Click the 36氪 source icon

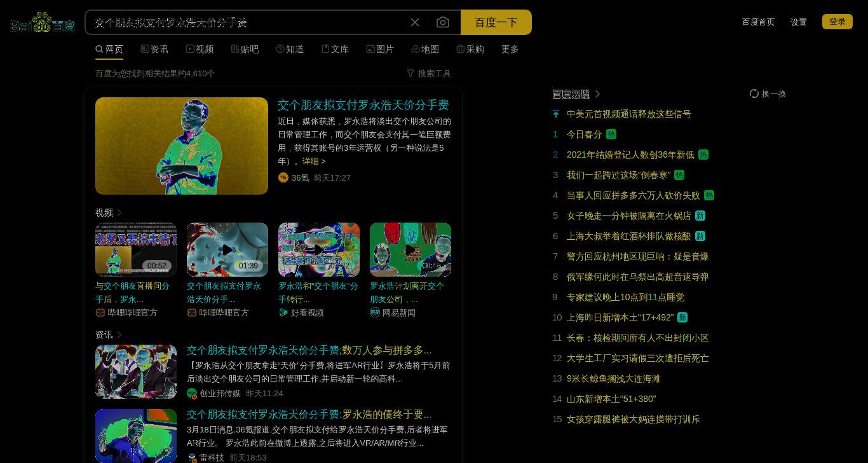[283, 177]
